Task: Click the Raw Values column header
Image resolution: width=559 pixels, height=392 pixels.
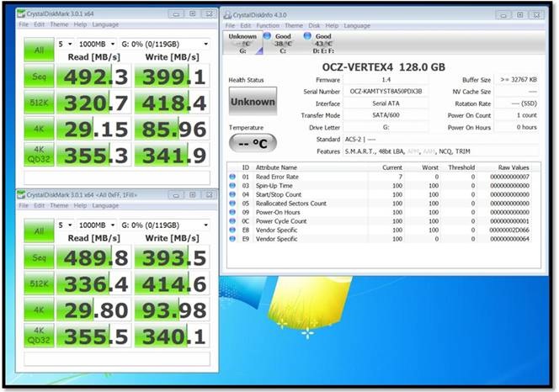Action: pos(514,167)
